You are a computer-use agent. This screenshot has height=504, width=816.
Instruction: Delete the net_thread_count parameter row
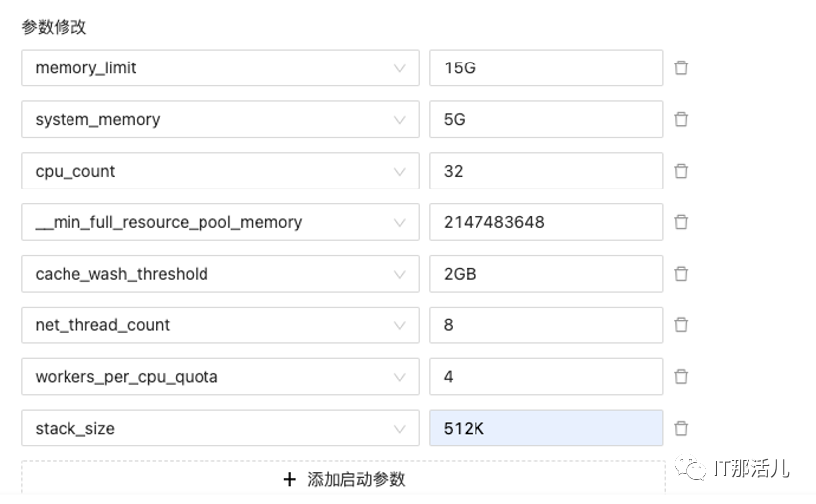681,325
